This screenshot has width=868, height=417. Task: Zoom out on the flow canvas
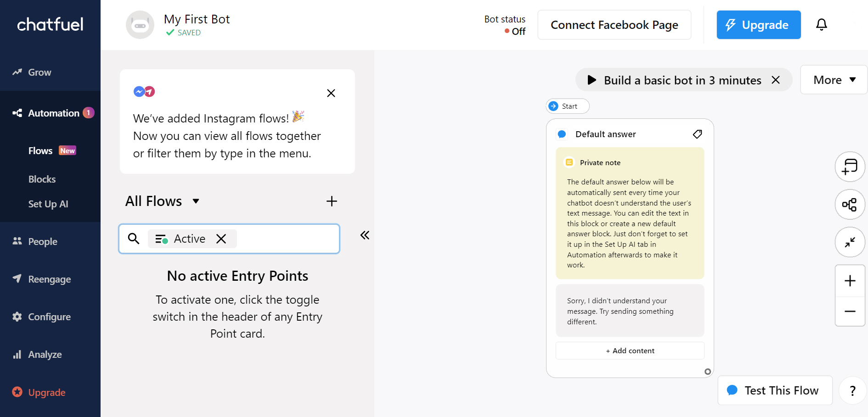click(x=850, y=311)
